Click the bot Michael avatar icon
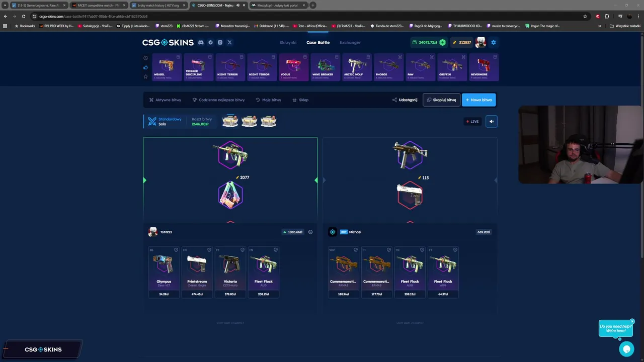The width and height of the screenshot is (644, 362). point(332,232)
